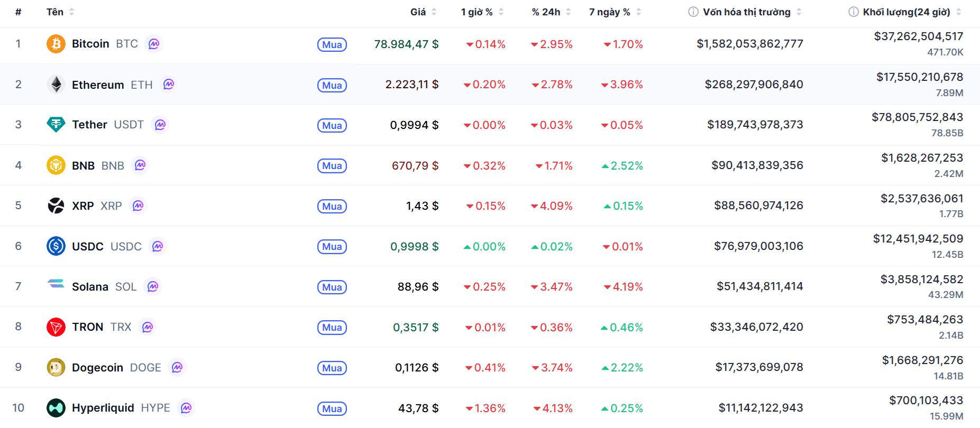Click USDC volume $12,451,942,509

pos(918,239)
